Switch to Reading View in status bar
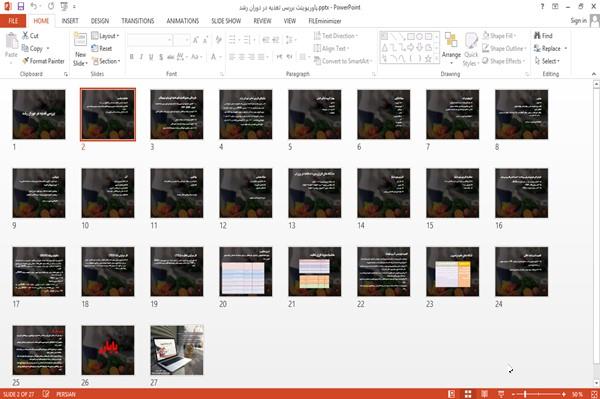600x399 pixels. tap(484, 394)
